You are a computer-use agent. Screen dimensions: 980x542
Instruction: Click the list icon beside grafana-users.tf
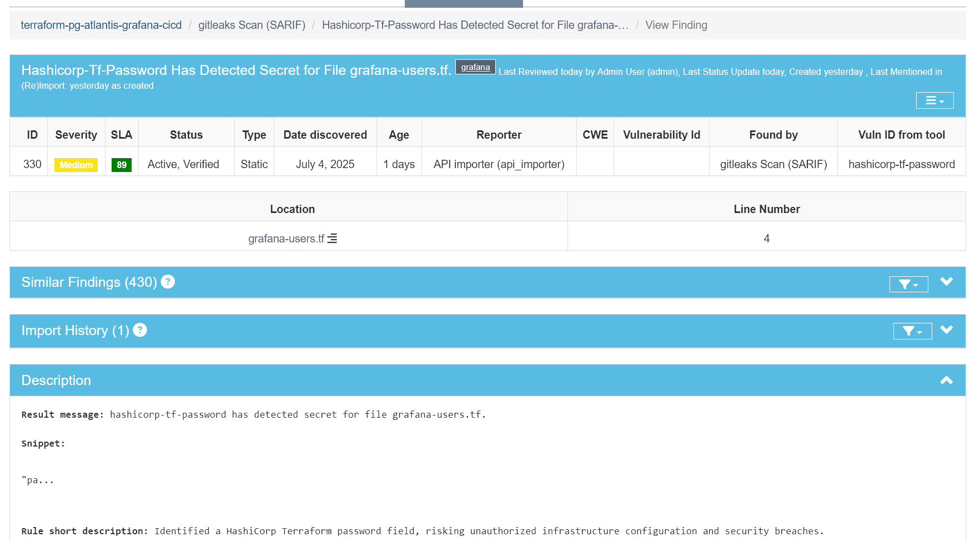pos(332,239)
